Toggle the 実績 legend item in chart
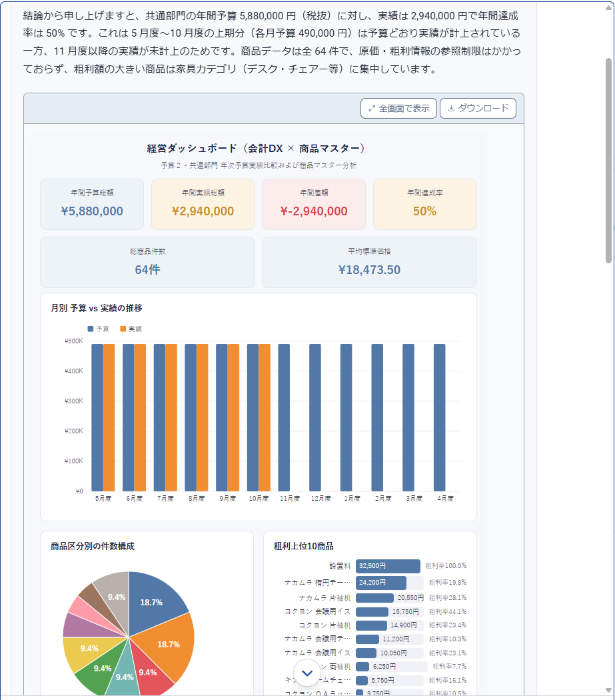The width and height of the screenshot is (615, 700). point(131,329)
